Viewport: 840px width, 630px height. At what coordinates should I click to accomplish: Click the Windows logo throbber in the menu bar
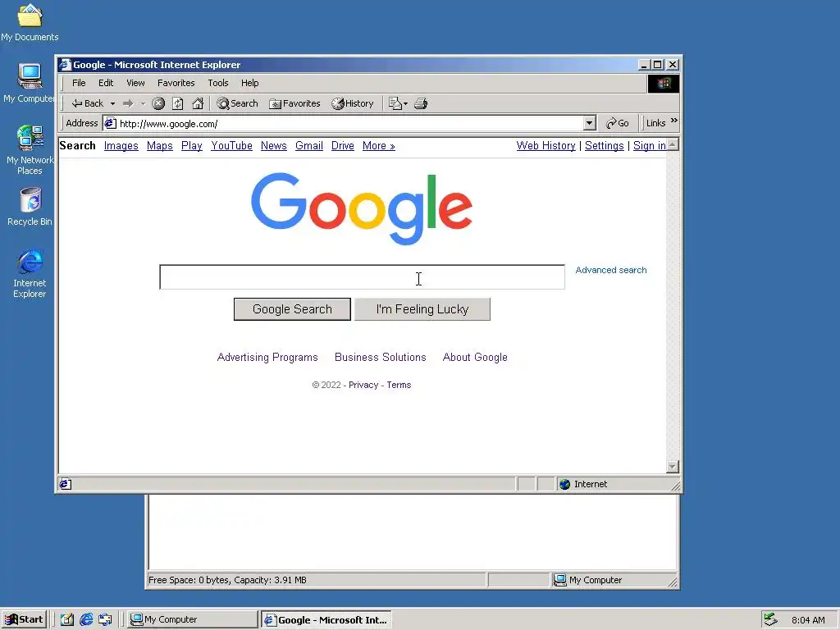click(664, 84)
